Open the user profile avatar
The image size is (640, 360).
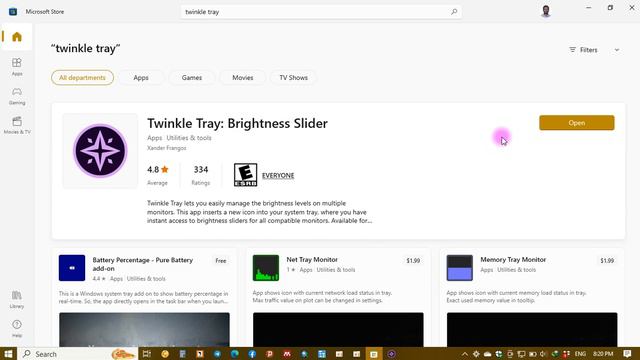546,11
